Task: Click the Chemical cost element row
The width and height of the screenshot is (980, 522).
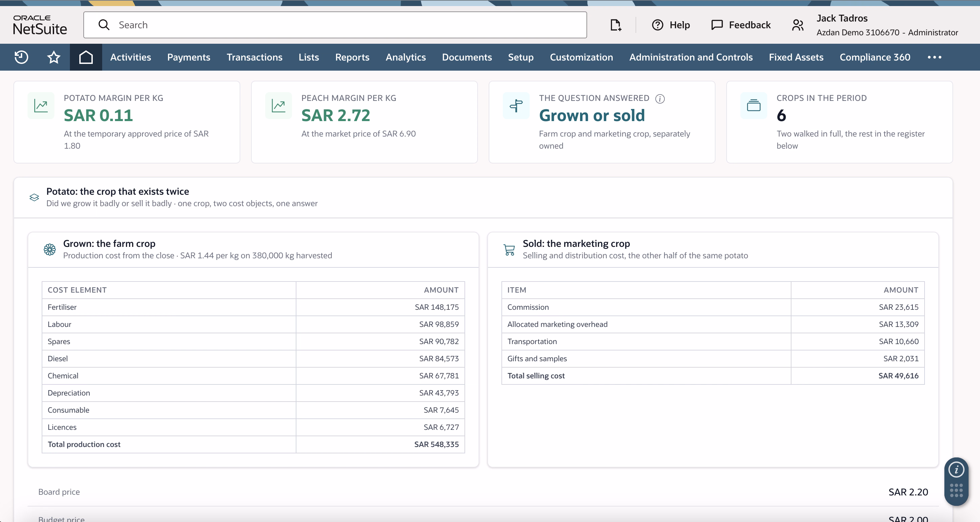Action: pos(253,376)
